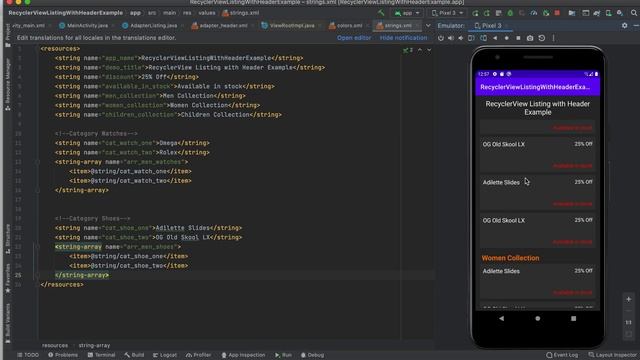Viewport: 640px width, 360px height.
Task: Click emulator toolbar Overview square icon
Action: point(518,38)
